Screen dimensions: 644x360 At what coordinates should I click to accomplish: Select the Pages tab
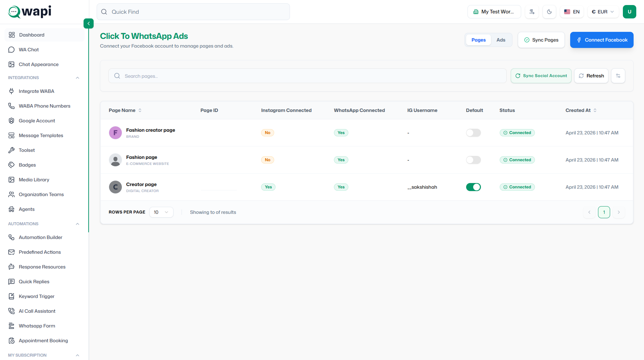click(x=478, y=40)
